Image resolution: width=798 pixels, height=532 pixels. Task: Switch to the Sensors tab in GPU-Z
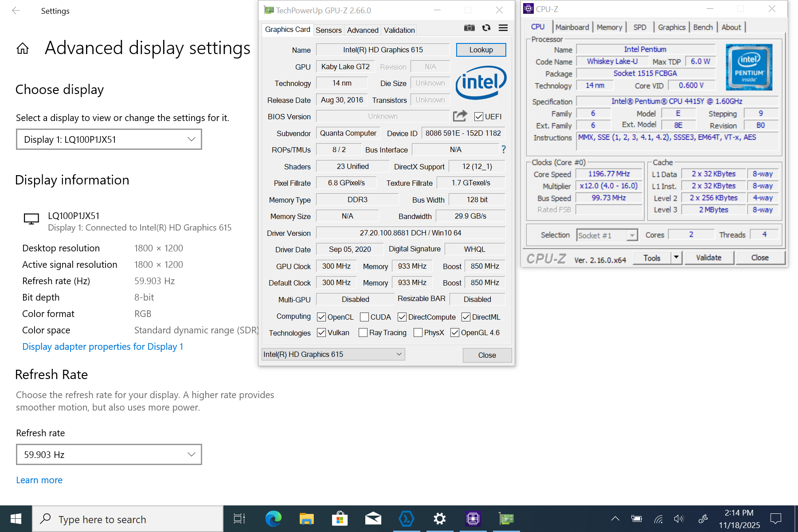coord(329,30)
